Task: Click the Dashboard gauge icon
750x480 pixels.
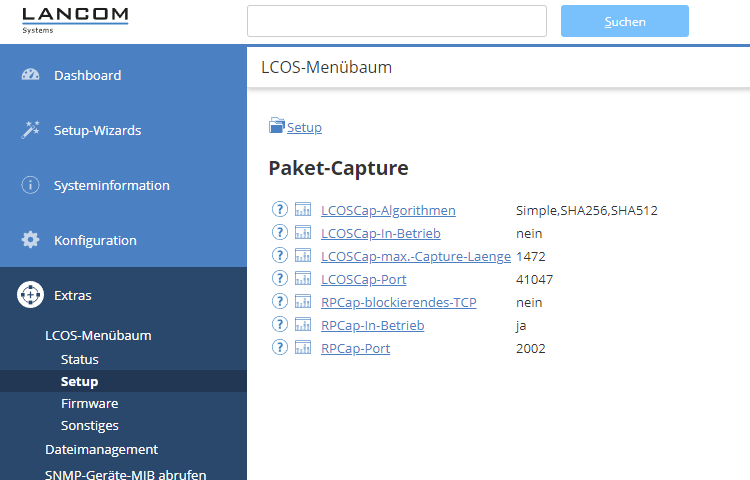Action: pos(30,75)
